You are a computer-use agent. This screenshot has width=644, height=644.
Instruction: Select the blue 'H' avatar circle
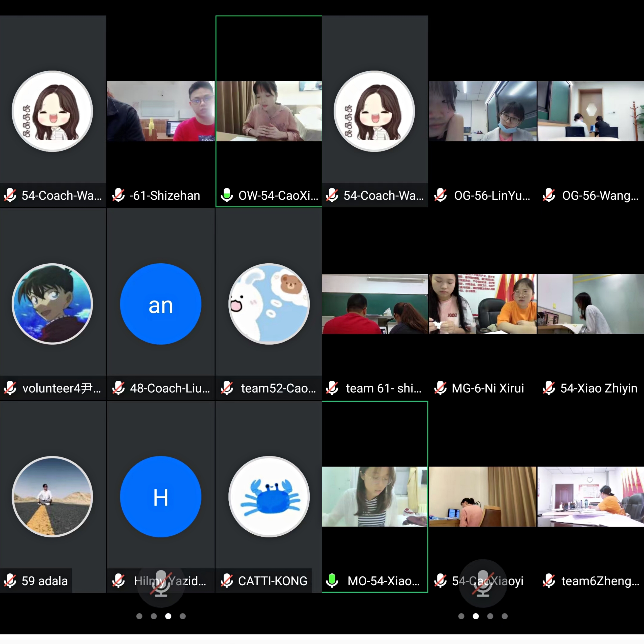pyautogui.click(x=161, y=497)
